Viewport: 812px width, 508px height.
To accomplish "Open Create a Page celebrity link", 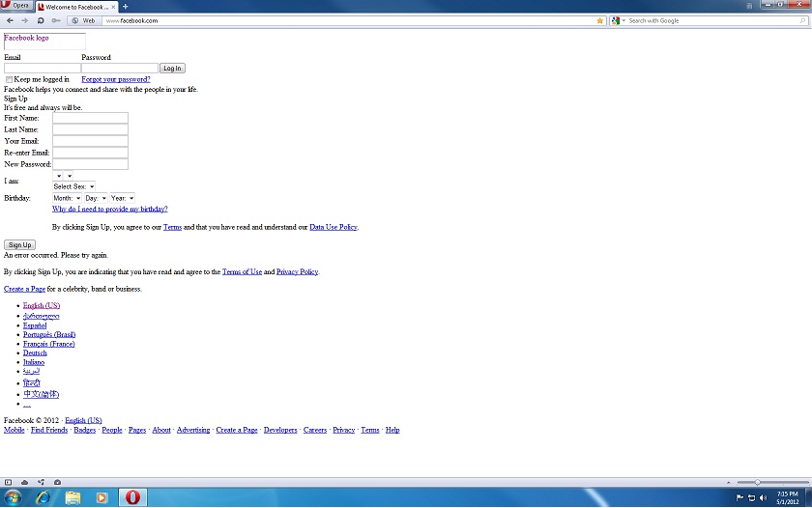I will 24,289.
